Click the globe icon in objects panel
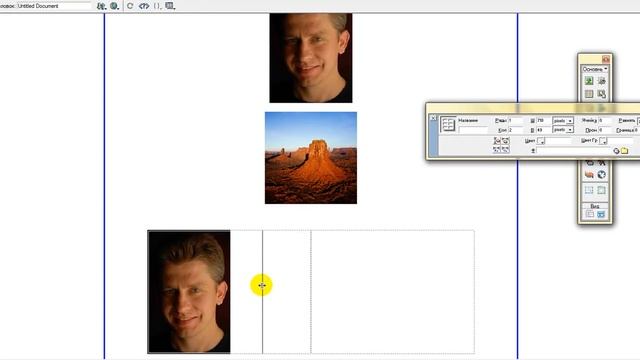 tap(602, 175)
